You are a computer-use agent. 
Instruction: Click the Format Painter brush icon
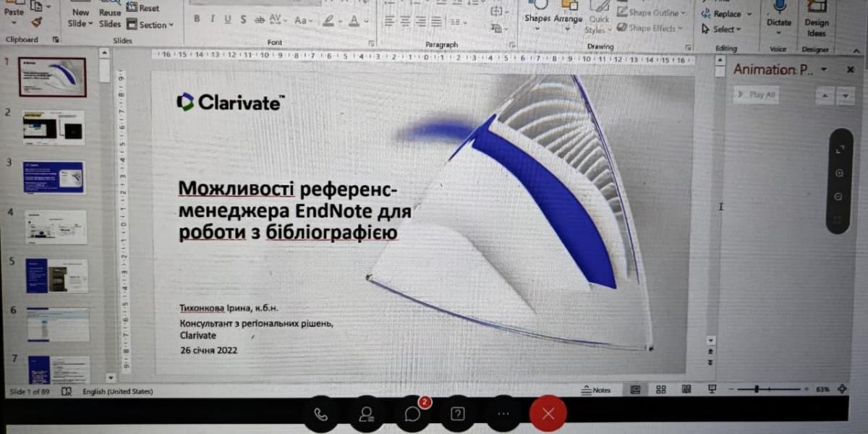tap(36, 22)
